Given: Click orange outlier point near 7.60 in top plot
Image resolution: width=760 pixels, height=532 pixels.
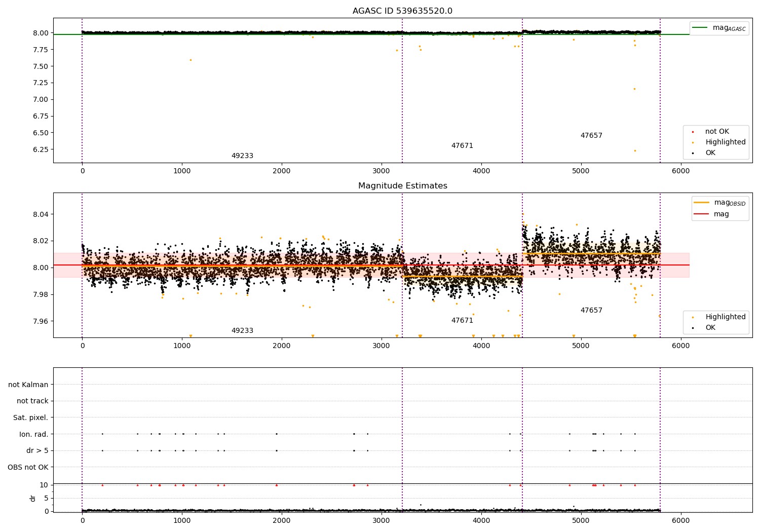Looking at the screenshot, I should pyautogui.click(x=191, y=60).
